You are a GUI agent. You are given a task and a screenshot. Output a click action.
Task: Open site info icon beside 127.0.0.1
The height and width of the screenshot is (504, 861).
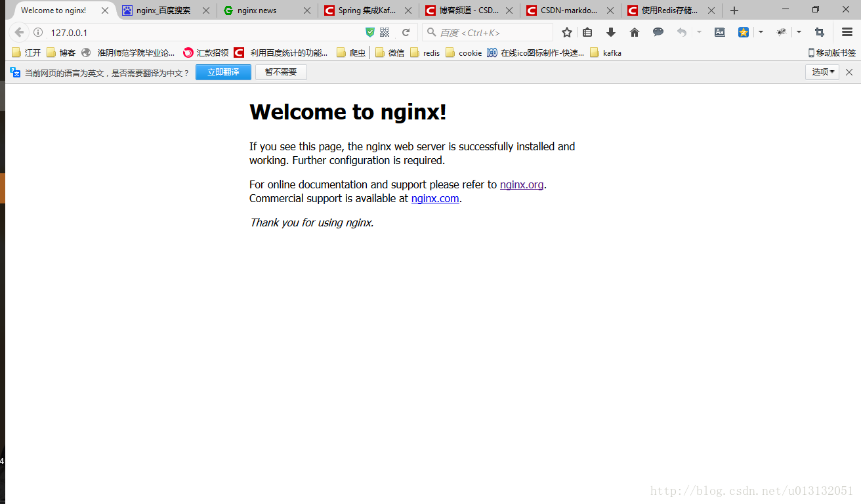pyautogui.click(x=38, y=33)
